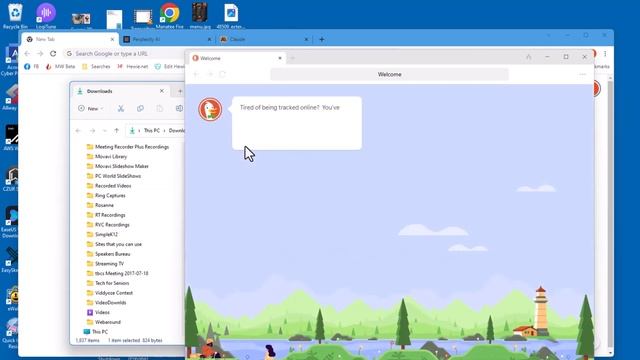Select the RVC Recordings folder
The image size is (640, 360).
click(x=108, y=224)
